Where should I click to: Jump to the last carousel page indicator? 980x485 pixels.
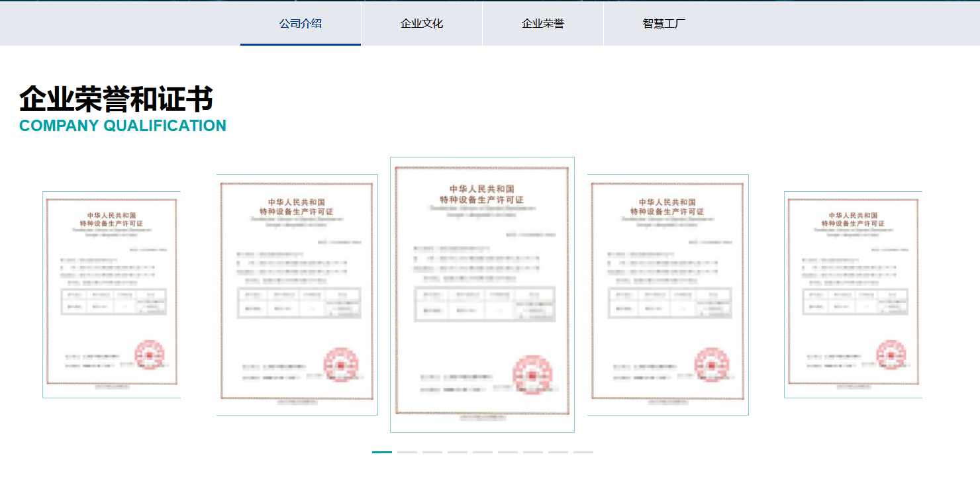click(583, 452)
